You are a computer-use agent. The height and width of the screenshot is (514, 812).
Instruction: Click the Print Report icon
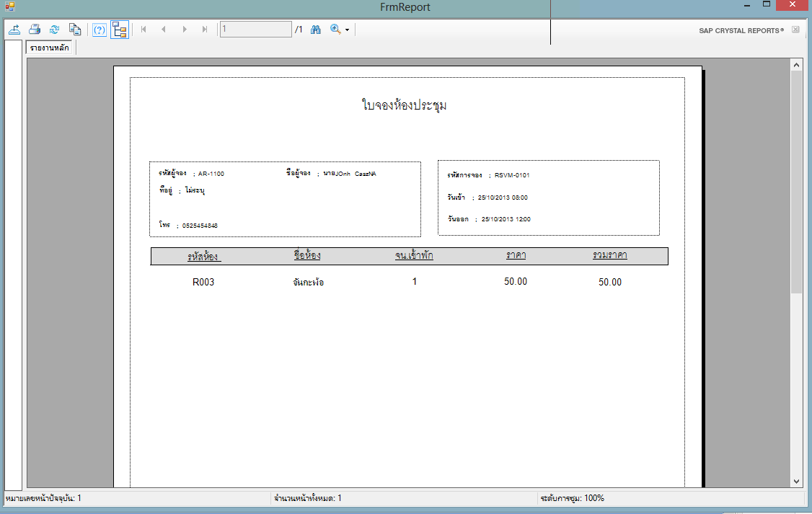point(34,30)
